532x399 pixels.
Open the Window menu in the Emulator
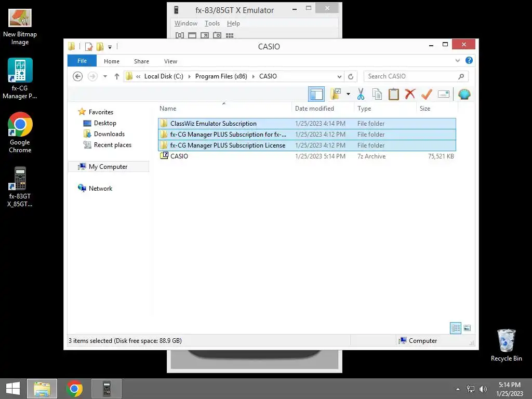point(185,23)
